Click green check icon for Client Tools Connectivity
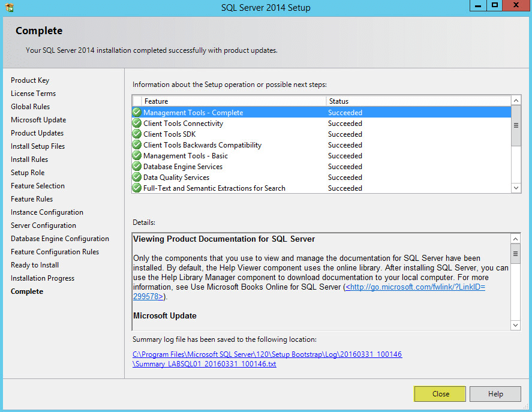This screenshot has width=532, height=412. click(x=137, y=123)
